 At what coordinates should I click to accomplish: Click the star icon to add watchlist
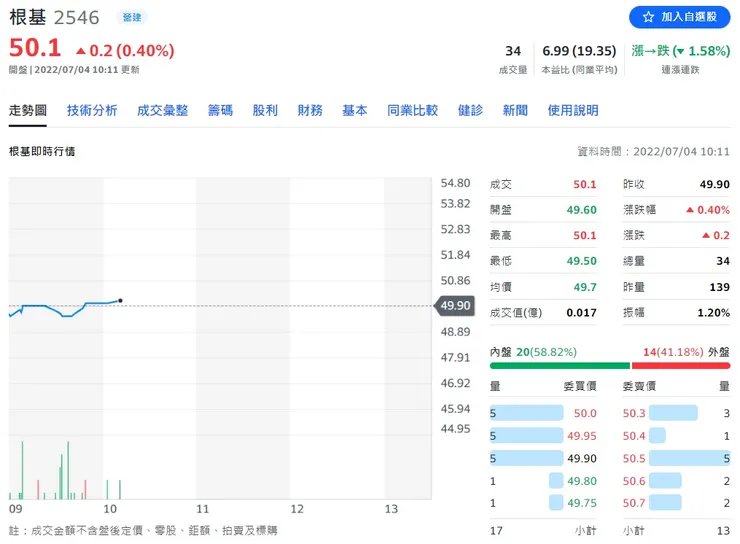click(648, 18)
